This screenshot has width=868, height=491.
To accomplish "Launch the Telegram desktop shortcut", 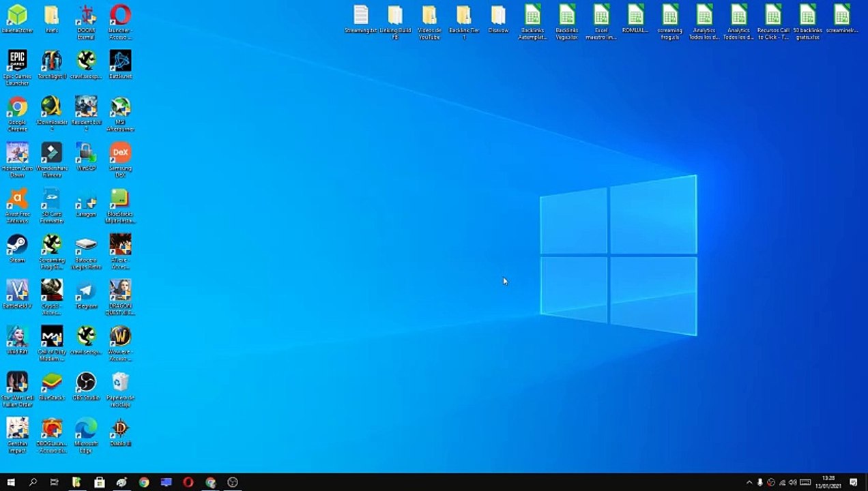I will 86,295.
